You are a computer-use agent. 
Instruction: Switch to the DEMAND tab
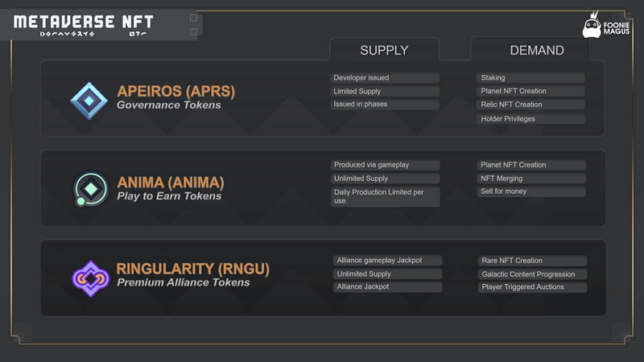pyautogui.click(x=536, y=50)
